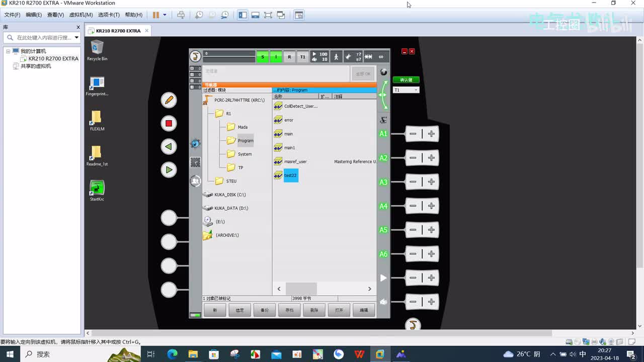This screenshot has height=362, width=644.
Task: Select the error module in Program list
Action: [284, 120]
